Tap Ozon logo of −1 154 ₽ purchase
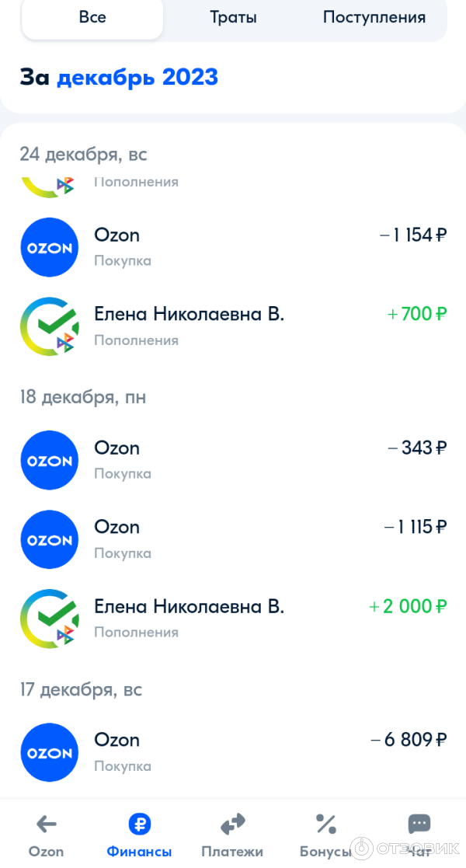This screenshot has width=466, height=868. click(x=50, y=247)
